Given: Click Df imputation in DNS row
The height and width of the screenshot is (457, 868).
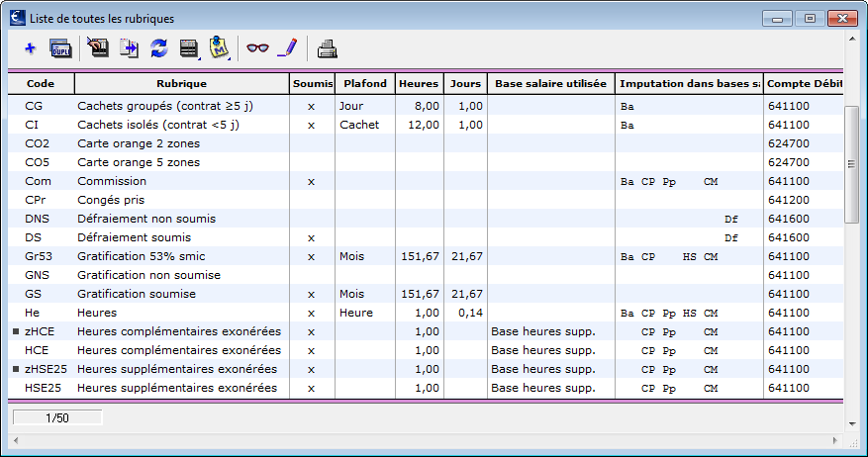Looking at the screenshot, I should tap(731, 219).
